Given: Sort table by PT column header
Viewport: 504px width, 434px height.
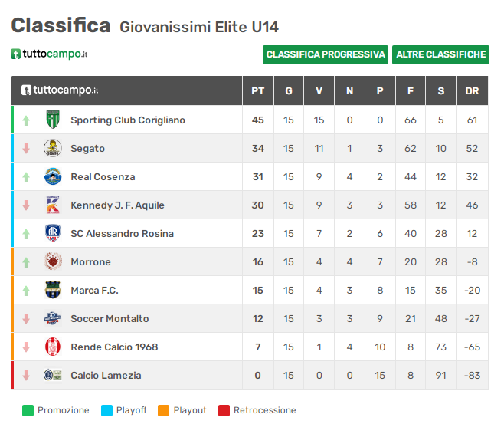Looking at the screenshot, I should click(x=258, y=91).
